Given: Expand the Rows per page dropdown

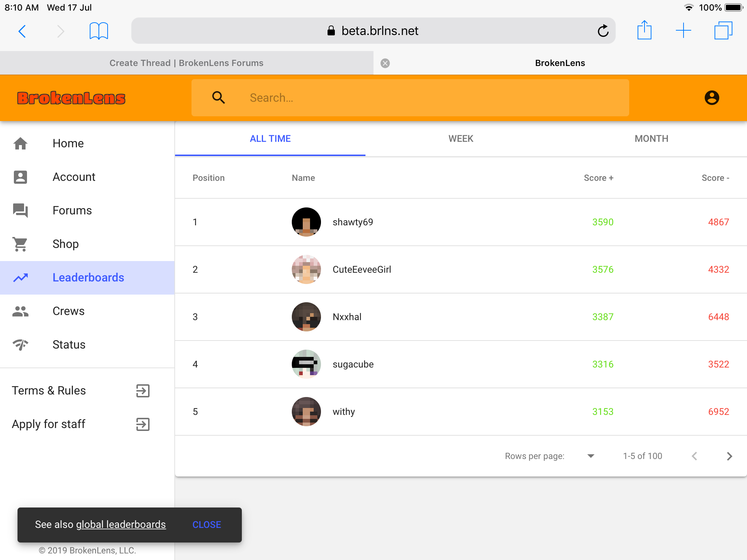Looking at the screenshot, I should click(x=591, y=456).
